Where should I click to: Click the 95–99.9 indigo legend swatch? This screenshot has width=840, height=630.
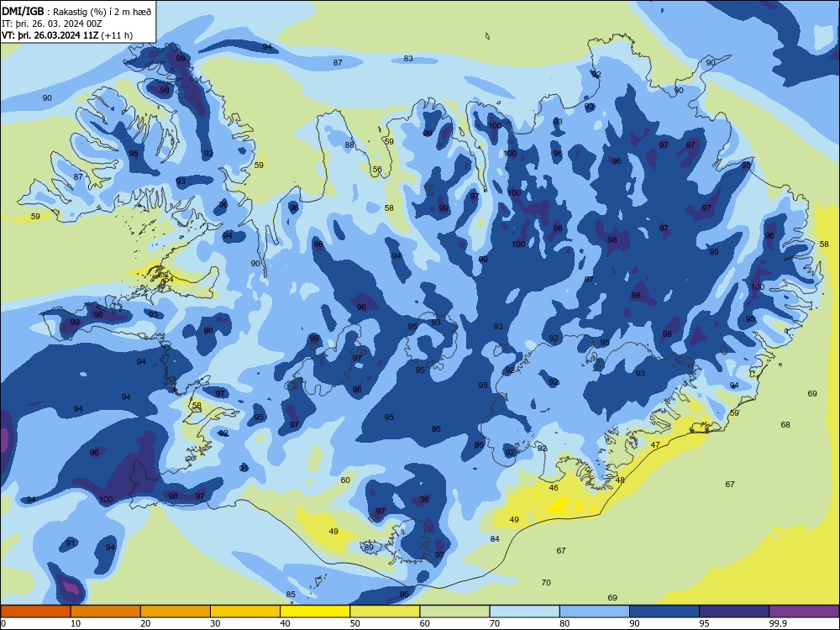pos(734,612)
